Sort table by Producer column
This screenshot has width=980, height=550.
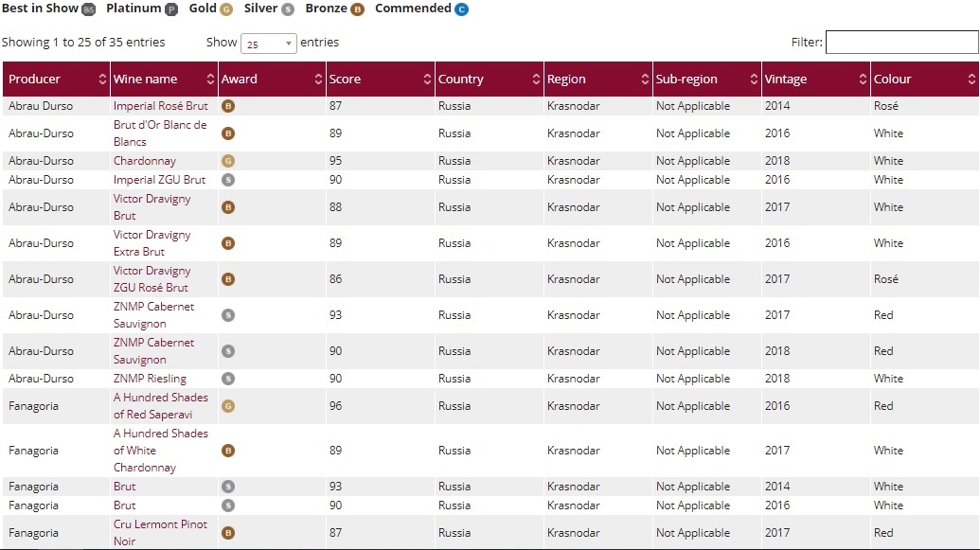pos(56,80)
